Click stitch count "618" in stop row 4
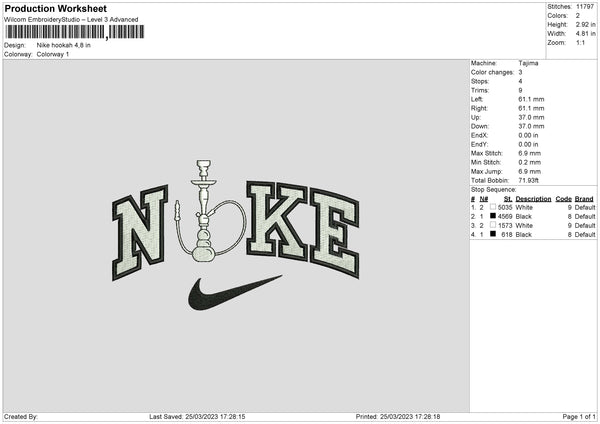Screen dimensions: 600x424 (507, 235)
